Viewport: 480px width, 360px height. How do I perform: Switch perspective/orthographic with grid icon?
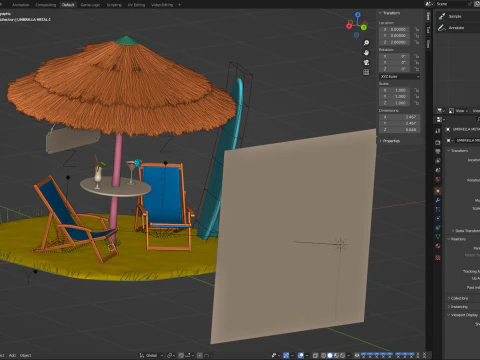(x=366, y=72)
